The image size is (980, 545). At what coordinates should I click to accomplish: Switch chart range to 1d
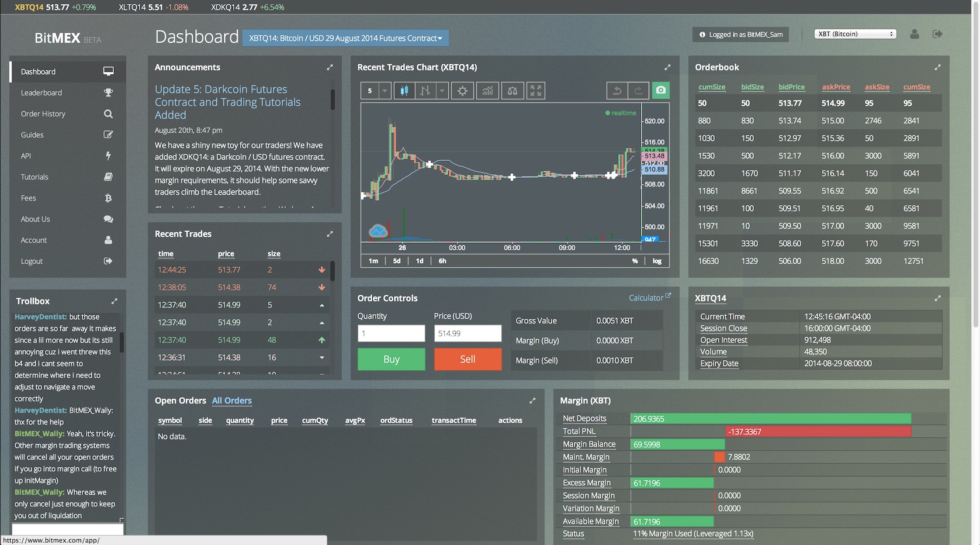pos(420,261)
